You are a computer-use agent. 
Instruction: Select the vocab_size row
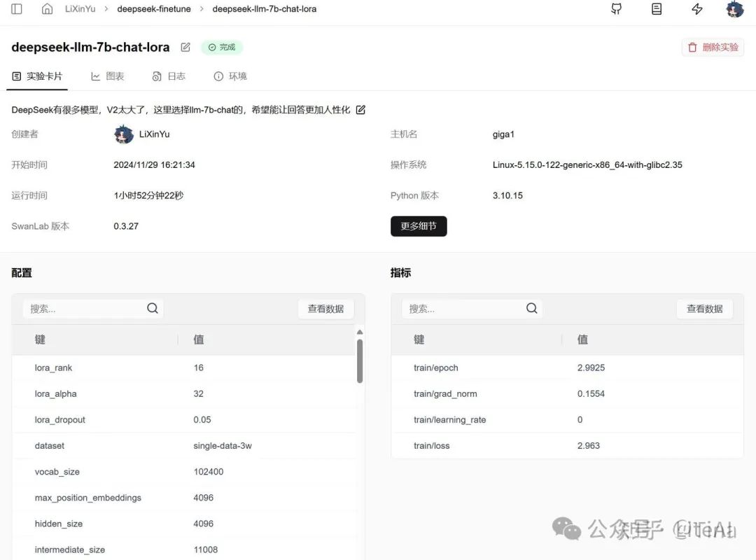click(x=183, y=472)
